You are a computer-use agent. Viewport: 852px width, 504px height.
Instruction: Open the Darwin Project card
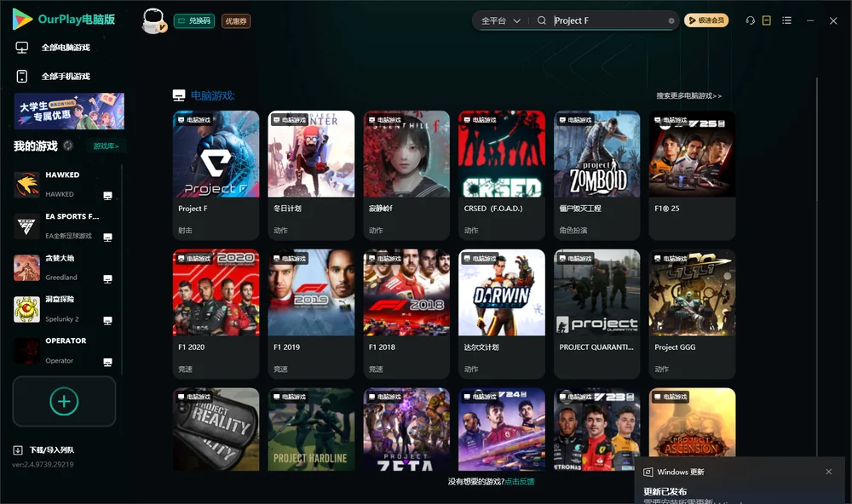[x=502, y=313]
